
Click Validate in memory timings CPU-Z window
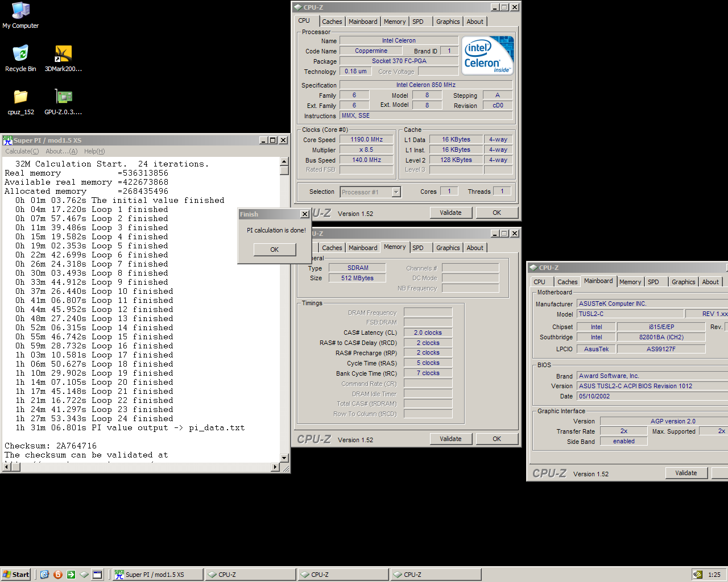(x=450, y=439)
